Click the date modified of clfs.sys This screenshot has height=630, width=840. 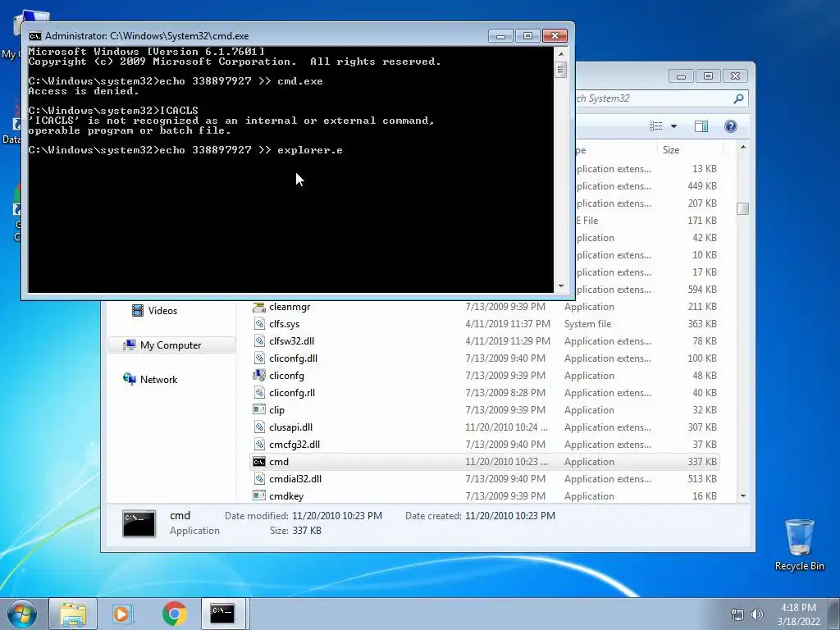coord(507,323)
